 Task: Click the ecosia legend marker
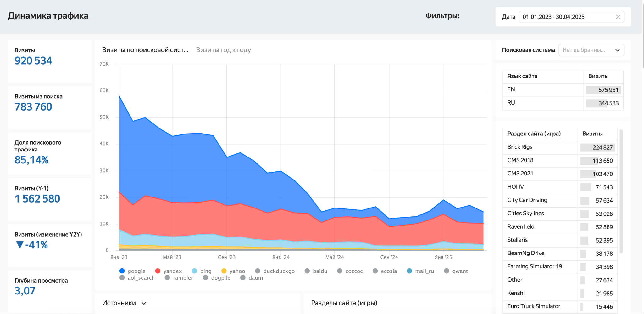point(375,271)
